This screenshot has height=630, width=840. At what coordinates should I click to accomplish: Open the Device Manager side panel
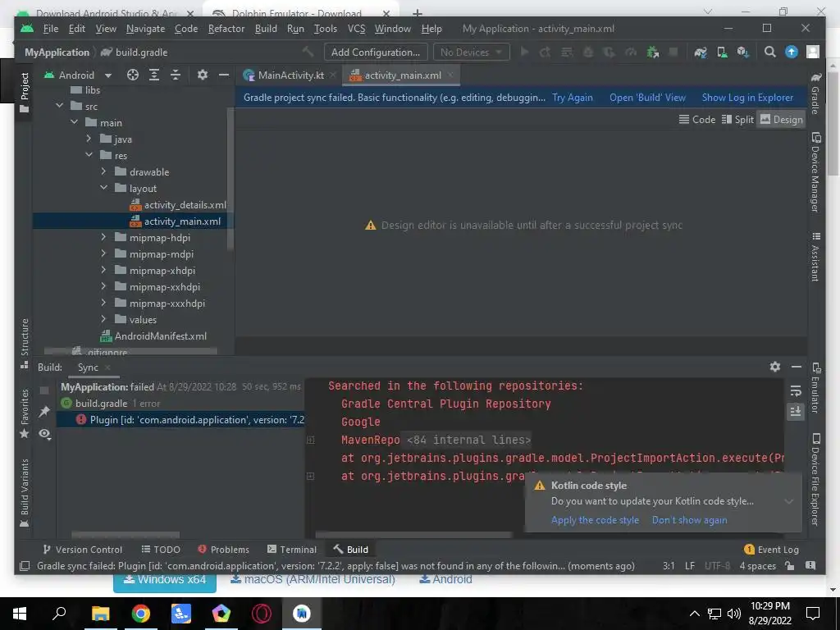[815, 172]
